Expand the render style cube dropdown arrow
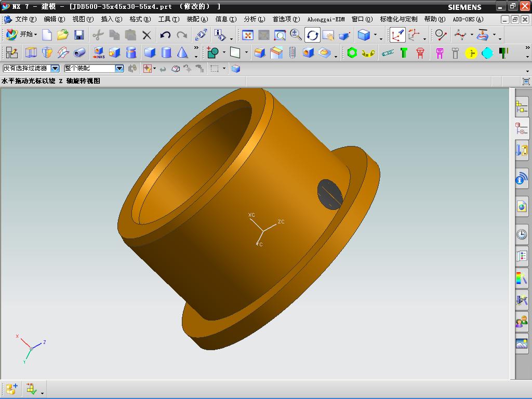The width and height of the screenshot is (532, 399). tap(375, 35)
